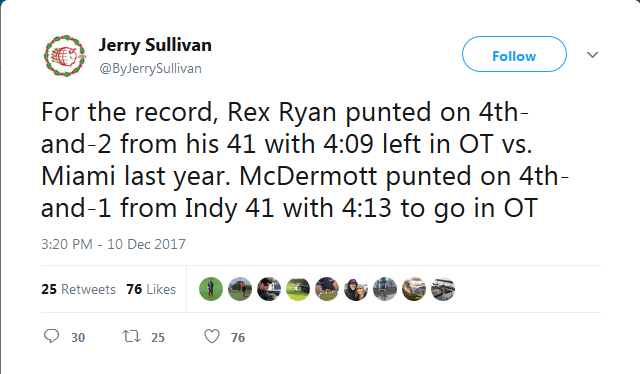Open the golfer in red shirt avatar
Screen dimensions: 640x374
(240, 289)
